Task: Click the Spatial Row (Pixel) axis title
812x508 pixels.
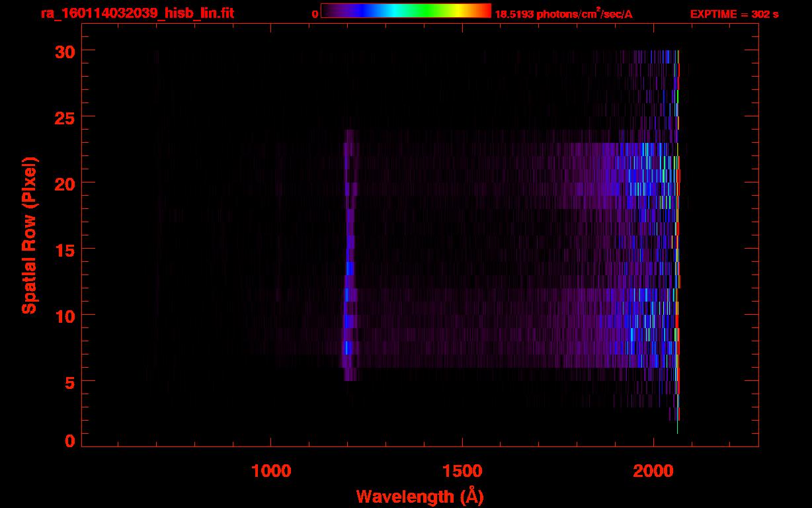Action: click(x=28, y=235)
